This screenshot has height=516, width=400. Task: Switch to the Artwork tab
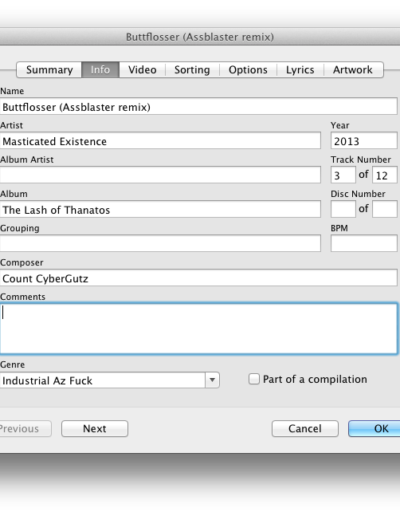[x=353, y=70]
